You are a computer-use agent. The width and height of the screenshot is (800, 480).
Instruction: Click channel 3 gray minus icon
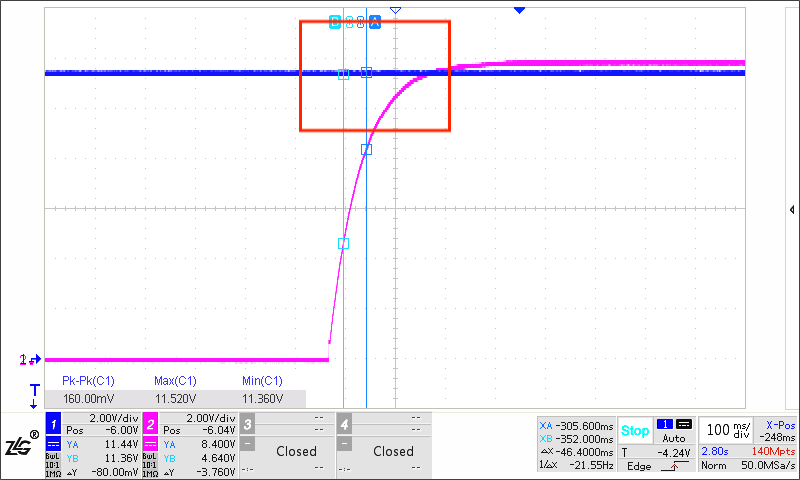(x=247, y=444)
